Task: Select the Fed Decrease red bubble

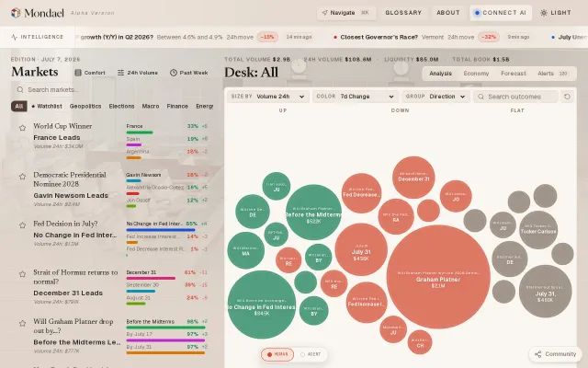Action: click(x=361, y=193)
